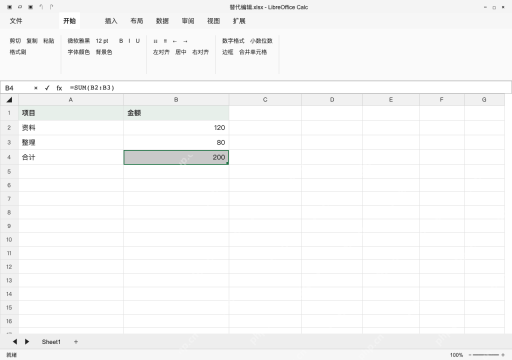Select row 5 header
Image resolution: width=512 pixels, height=360 pixels.
pyautogui.click(x=9, y=172)
